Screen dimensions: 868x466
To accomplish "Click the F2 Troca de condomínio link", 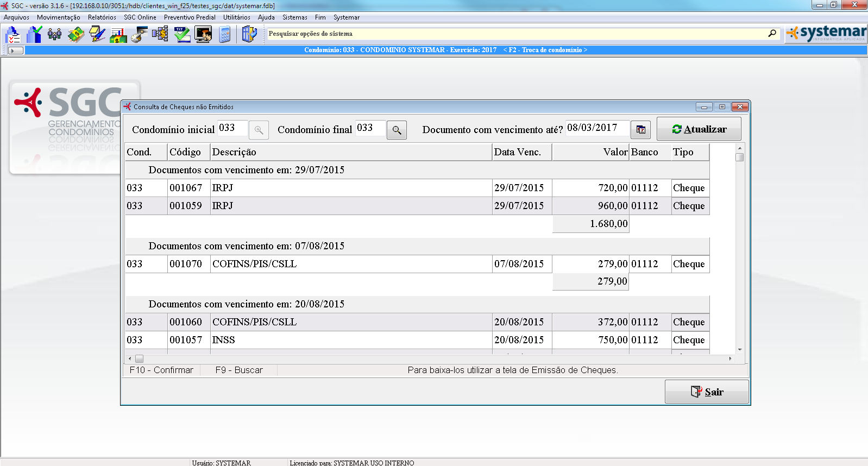I will 545,50.
